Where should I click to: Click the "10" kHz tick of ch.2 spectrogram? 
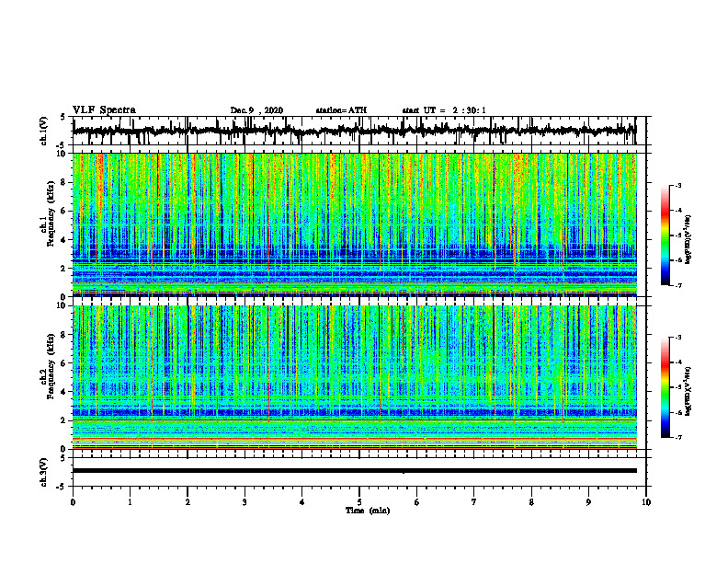(x=63, y=306)
